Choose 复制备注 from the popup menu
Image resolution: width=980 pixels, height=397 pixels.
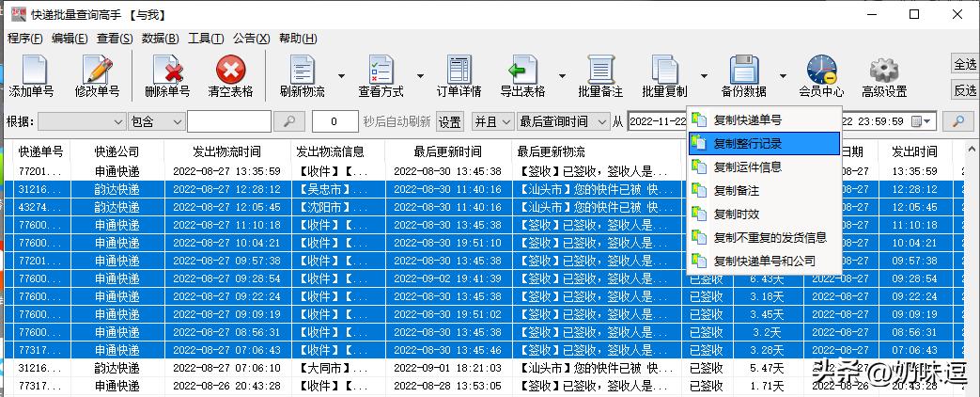[764, 190]
